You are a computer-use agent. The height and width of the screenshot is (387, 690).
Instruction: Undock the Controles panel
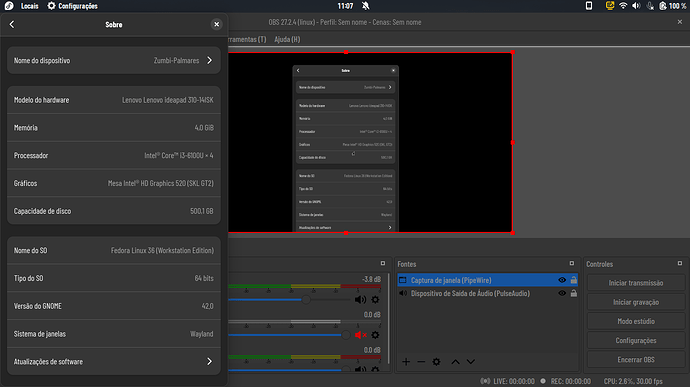tap(680, 263)
